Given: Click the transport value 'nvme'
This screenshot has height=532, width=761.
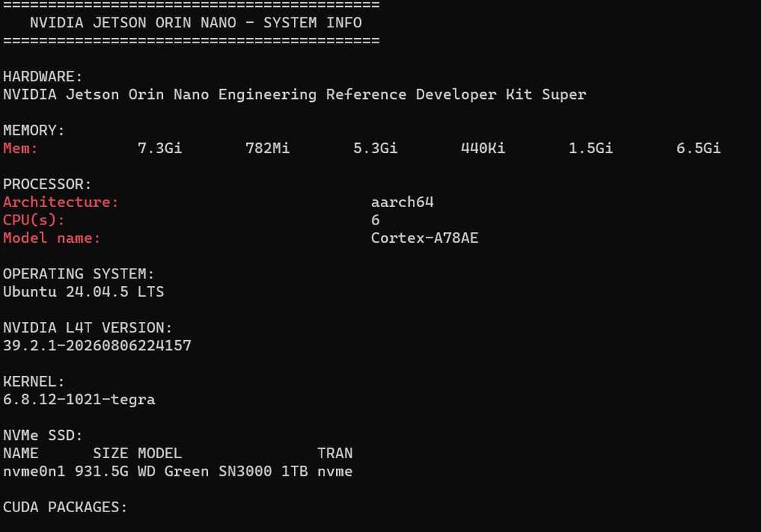Looking at the screenshot, I should click(335, 471).
